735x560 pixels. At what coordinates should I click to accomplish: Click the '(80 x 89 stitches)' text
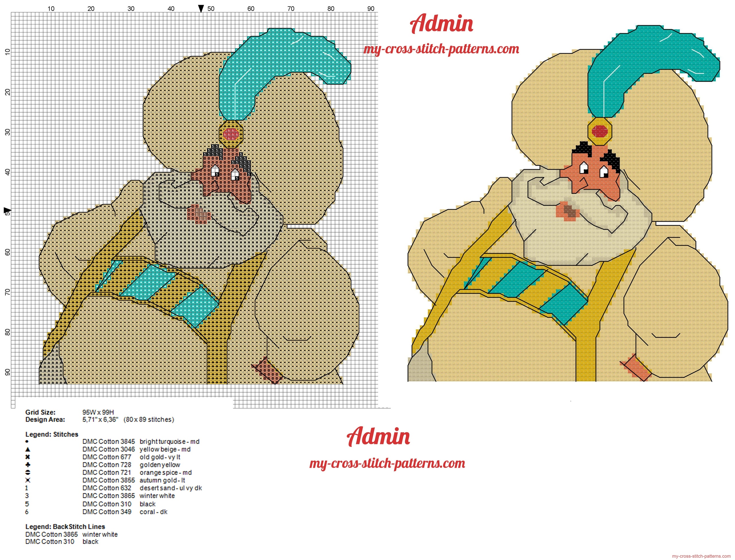pyautogui.click(x=149, y=420)
